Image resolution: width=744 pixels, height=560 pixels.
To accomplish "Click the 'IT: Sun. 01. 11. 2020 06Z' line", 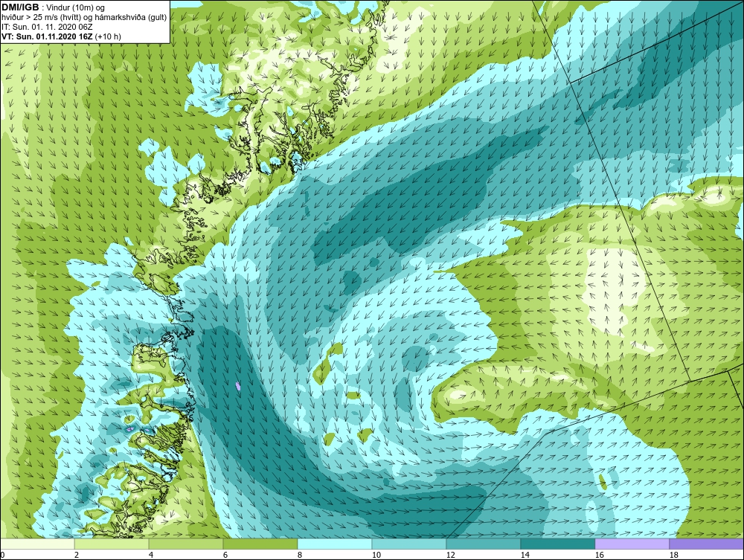I will 47,27.
